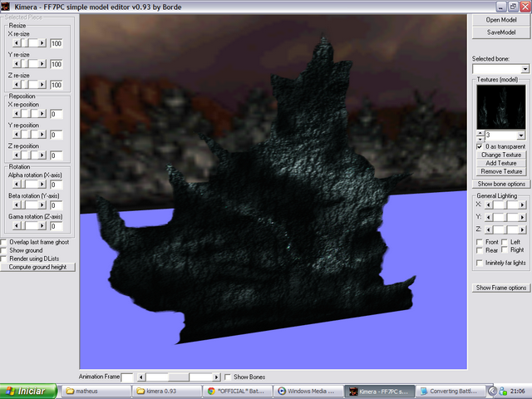
Task: Click right arrow of X re-position scrollbar
Action: 42,114
